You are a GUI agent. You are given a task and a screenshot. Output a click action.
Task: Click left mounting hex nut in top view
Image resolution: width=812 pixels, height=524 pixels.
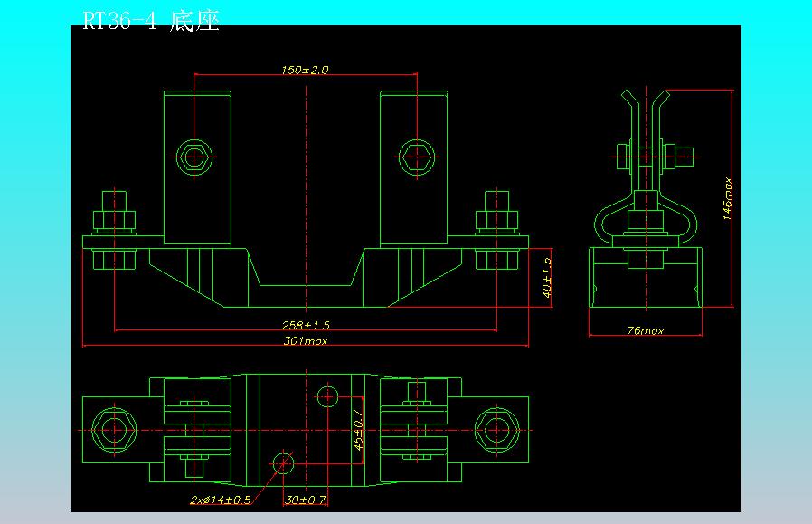(x=115, y=430)
